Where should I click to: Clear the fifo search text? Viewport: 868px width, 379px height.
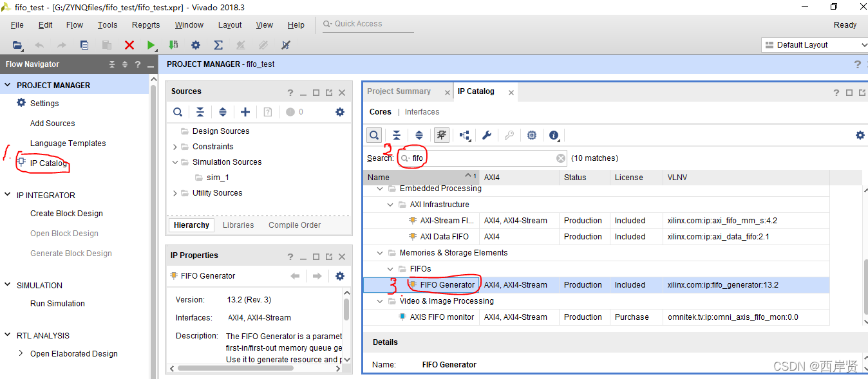[561, 158]
